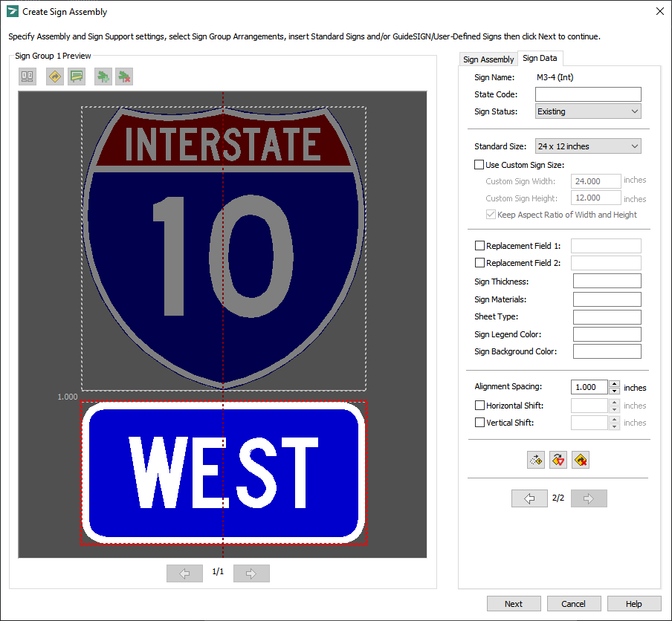
Task: Click the Horizontal Shift value field
Action: point(589,406)
